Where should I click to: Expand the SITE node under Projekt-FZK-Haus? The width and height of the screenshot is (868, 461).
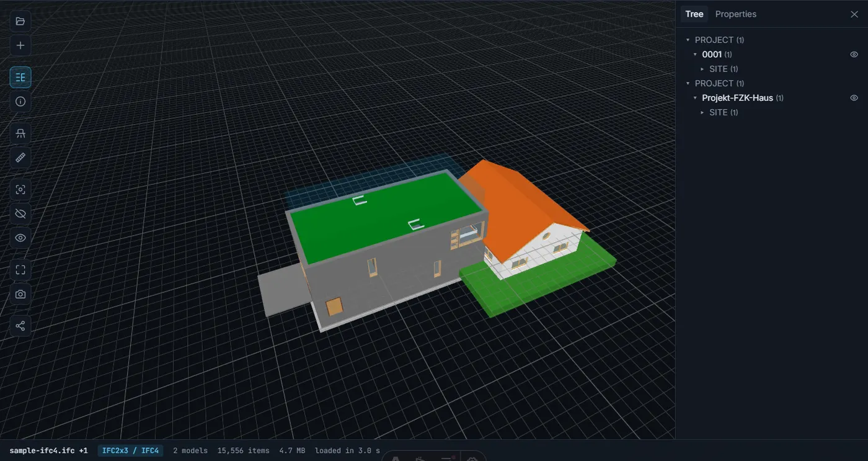pos(702,112)
